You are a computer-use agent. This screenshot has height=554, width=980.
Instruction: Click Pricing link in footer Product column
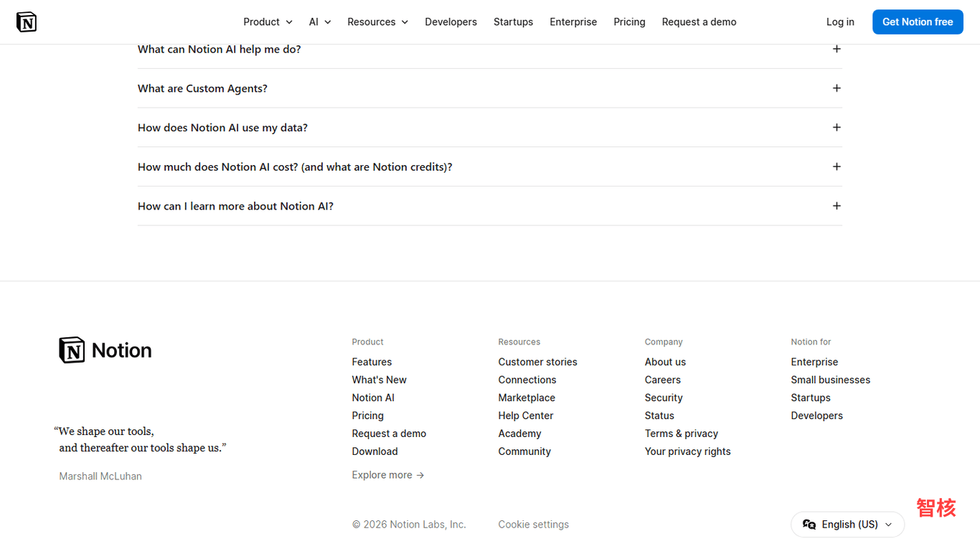click(367, 416)
